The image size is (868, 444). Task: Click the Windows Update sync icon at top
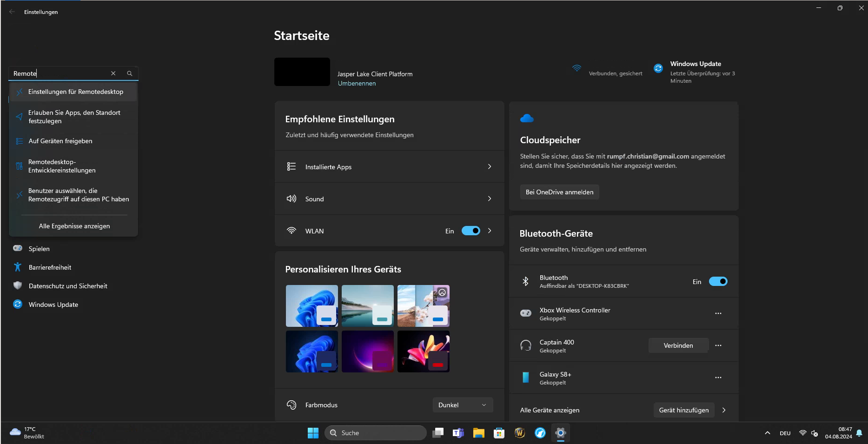658,68
